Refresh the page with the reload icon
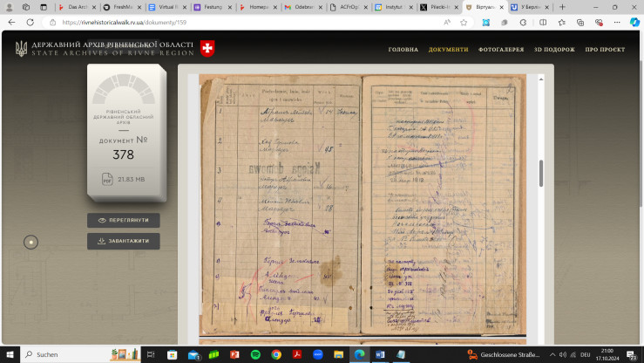 (x=31, y=23)
